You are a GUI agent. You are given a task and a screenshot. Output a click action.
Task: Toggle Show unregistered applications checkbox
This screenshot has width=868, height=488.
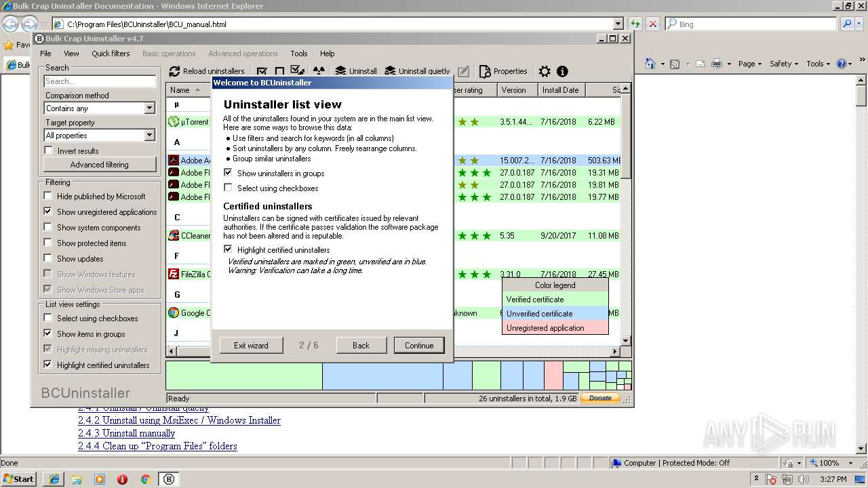coord(47,211)
